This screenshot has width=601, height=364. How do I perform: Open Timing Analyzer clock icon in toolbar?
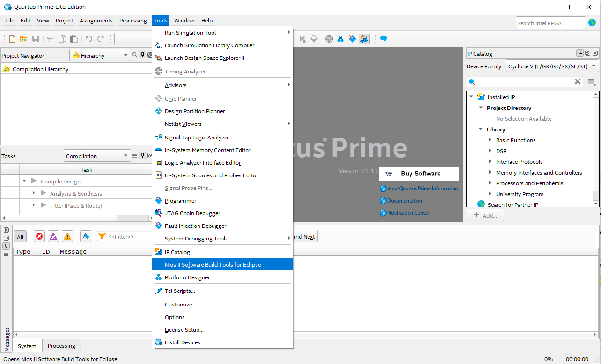pyautogui.click(x=329, y=39)
